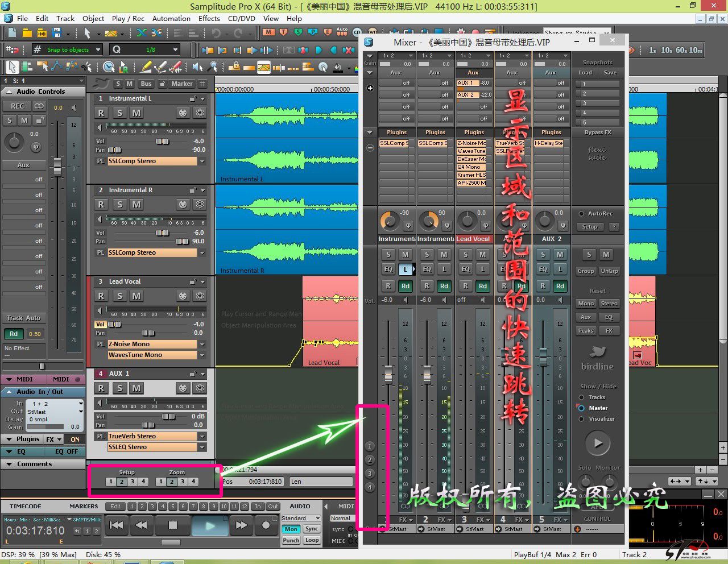Open the Z-Noise Mono plugin dropdown on Lead Vocal
Viewport: 728px width, 564px height.
point(202,344)
